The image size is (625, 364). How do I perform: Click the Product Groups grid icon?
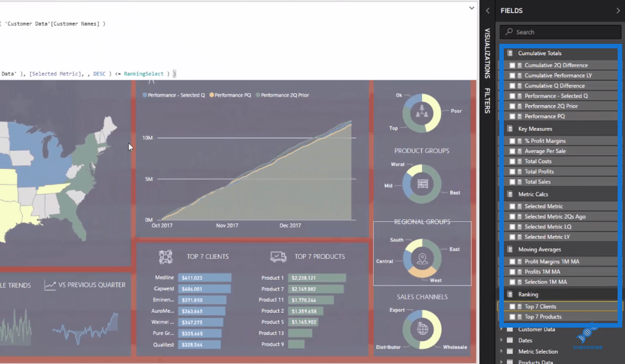point(423,184)
